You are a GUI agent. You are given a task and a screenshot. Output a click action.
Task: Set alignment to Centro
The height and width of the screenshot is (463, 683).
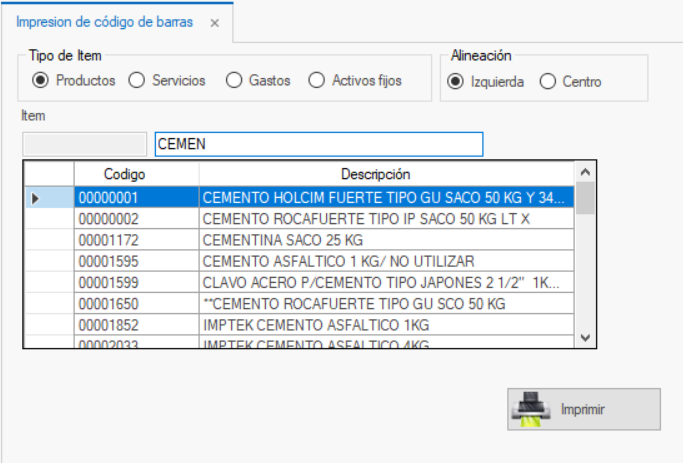547,81
